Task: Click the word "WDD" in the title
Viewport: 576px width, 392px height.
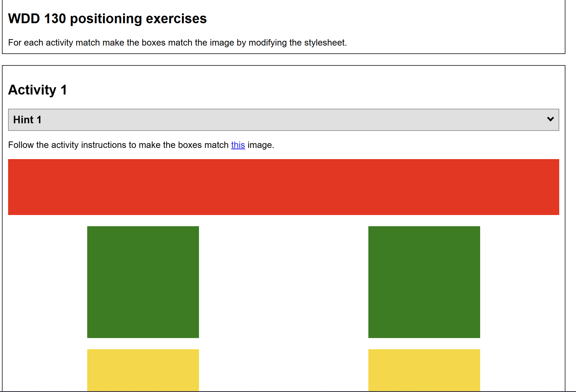Action: click(x=24, y=19)
